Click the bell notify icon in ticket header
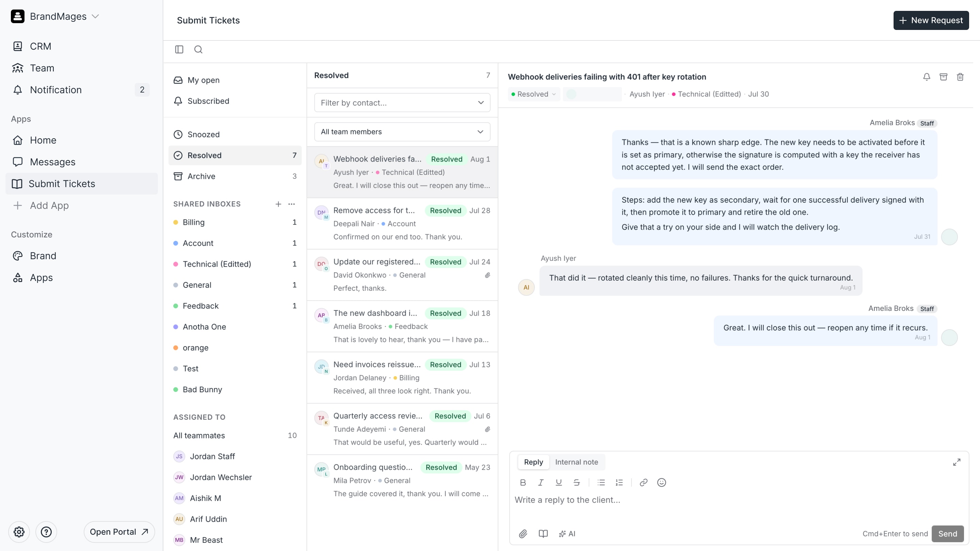980x551 pixels. [x=927, y=77]
